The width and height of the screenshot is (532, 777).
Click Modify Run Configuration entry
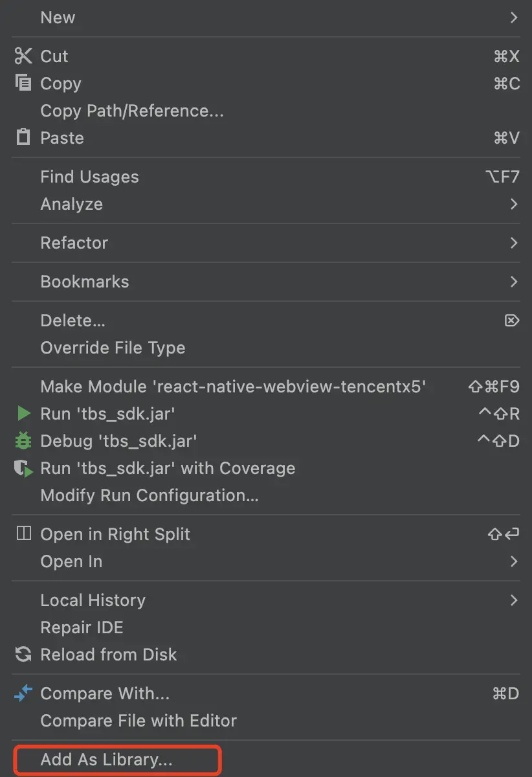tap(150, 495)
